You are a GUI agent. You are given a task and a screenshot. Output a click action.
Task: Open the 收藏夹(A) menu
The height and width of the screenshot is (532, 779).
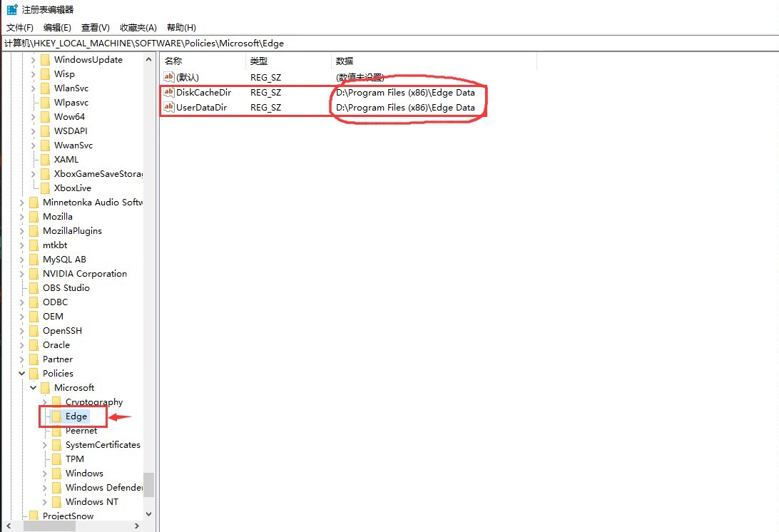[138, 28]
